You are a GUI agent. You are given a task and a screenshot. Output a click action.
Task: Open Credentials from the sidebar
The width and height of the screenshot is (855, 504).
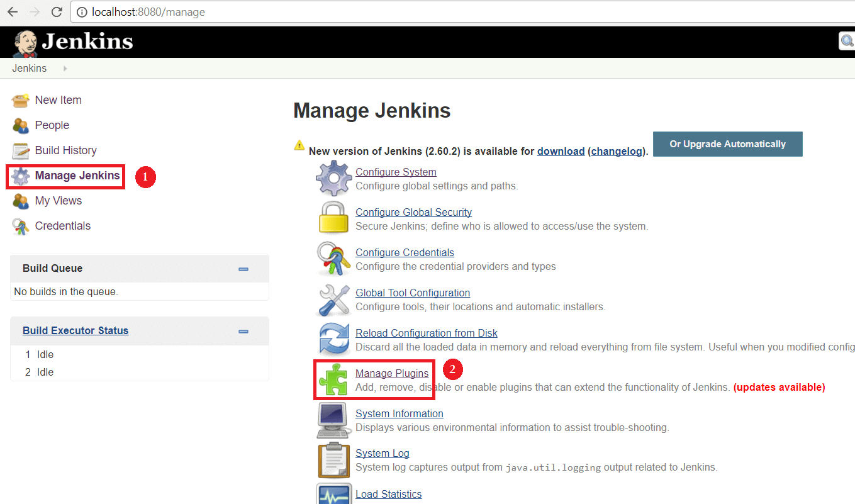pos(63,226)
